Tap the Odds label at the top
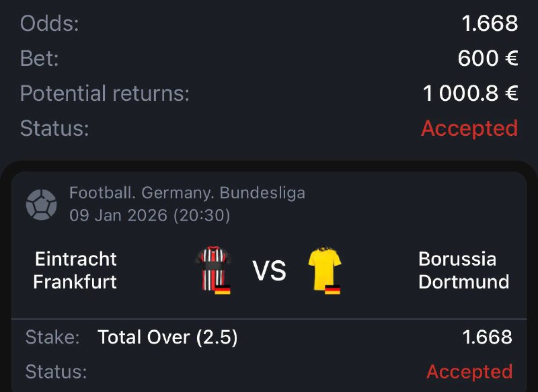 click(x=50, y=24)
